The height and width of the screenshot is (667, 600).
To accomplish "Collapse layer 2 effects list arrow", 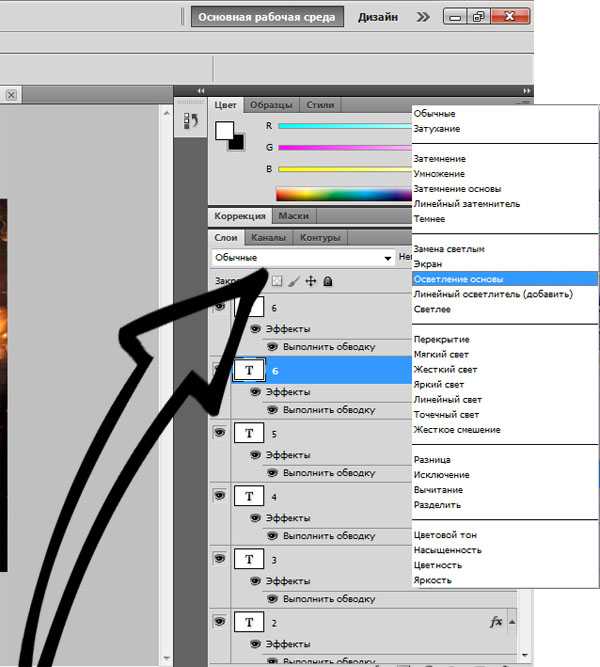I will 512,622.
